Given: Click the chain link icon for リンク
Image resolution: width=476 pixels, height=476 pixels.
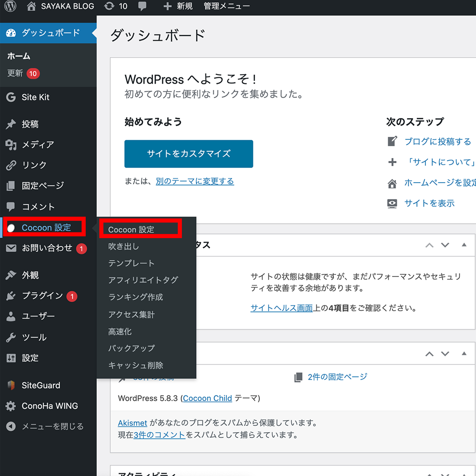Looking at the screenshot, I should pos(11,165).
